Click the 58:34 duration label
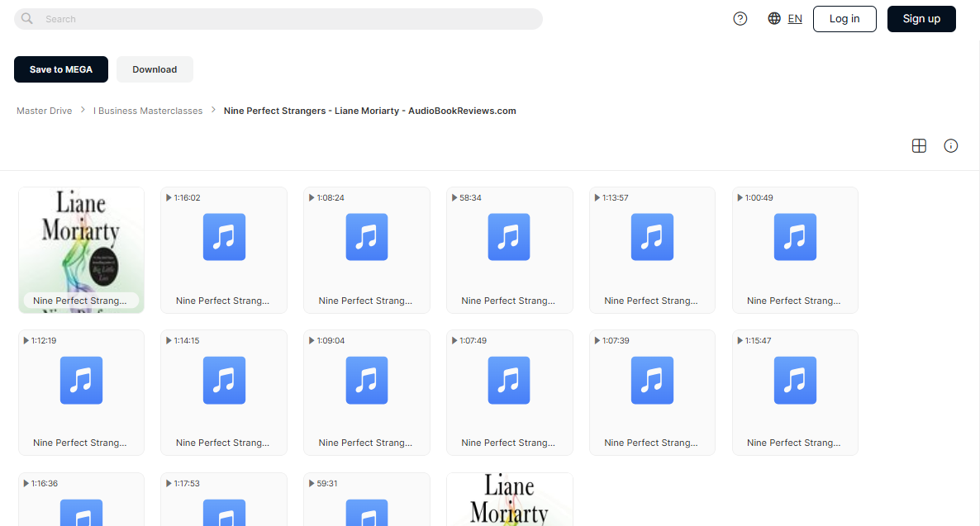 pyautogui.click(x=470, y=197)
